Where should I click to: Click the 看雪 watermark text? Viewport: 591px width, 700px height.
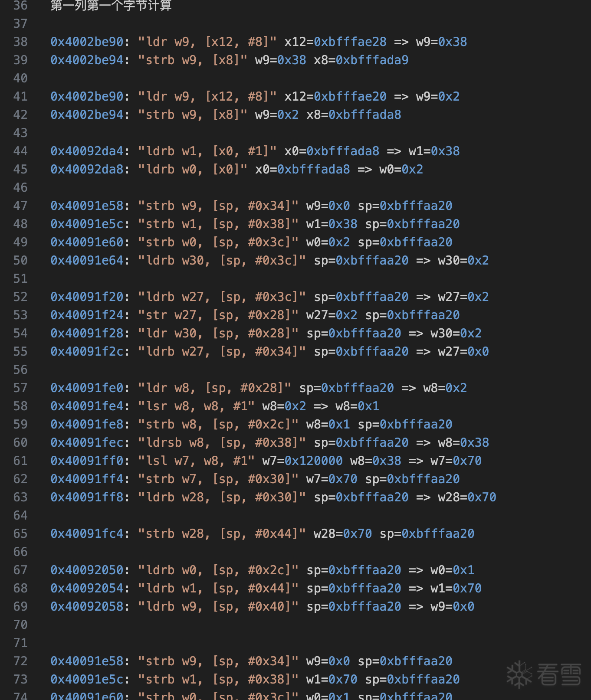[559, 674]
